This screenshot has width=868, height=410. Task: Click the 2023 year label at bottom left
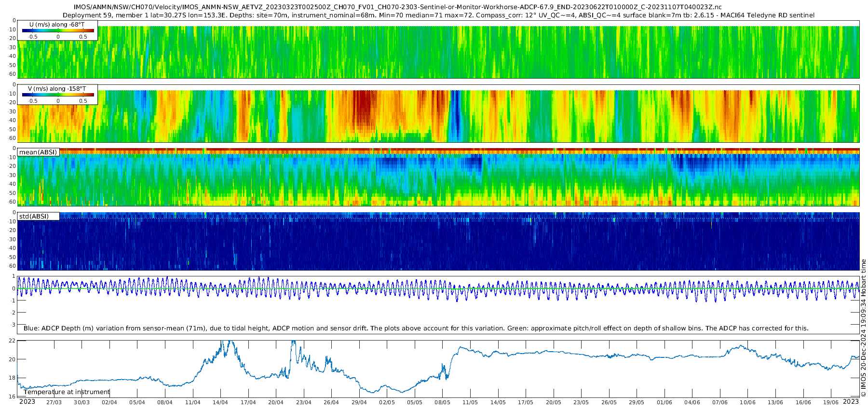pos(27,402)
